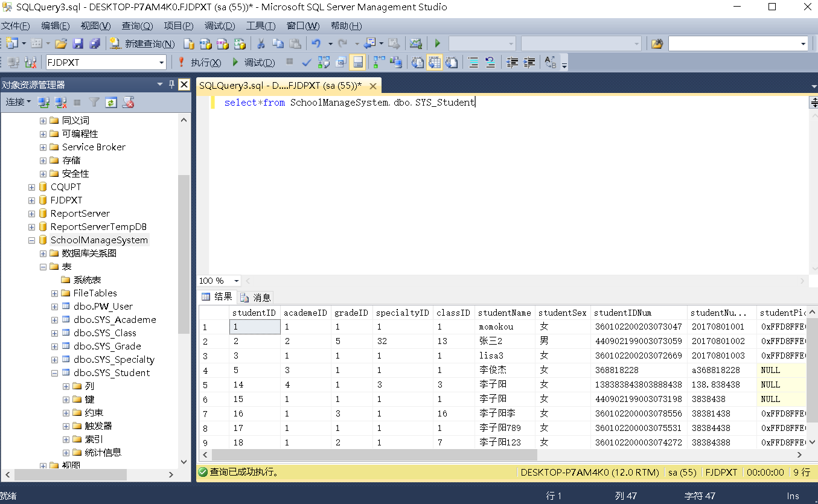
Task: Click the green Start arrow in the top toolbar
Action: coord(438,43)
